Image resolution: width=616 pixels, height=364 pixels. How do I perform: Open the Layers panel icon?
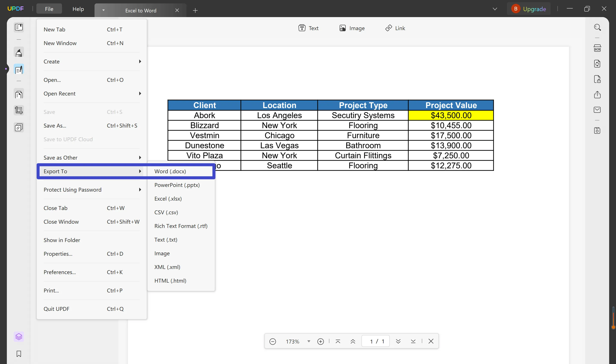(19, 336)
